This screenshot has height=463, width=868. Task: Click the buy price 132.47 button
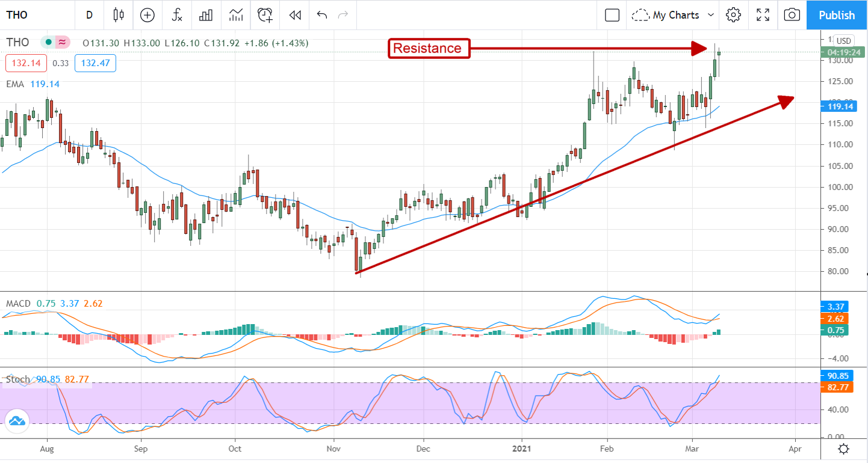pos(95,63)
